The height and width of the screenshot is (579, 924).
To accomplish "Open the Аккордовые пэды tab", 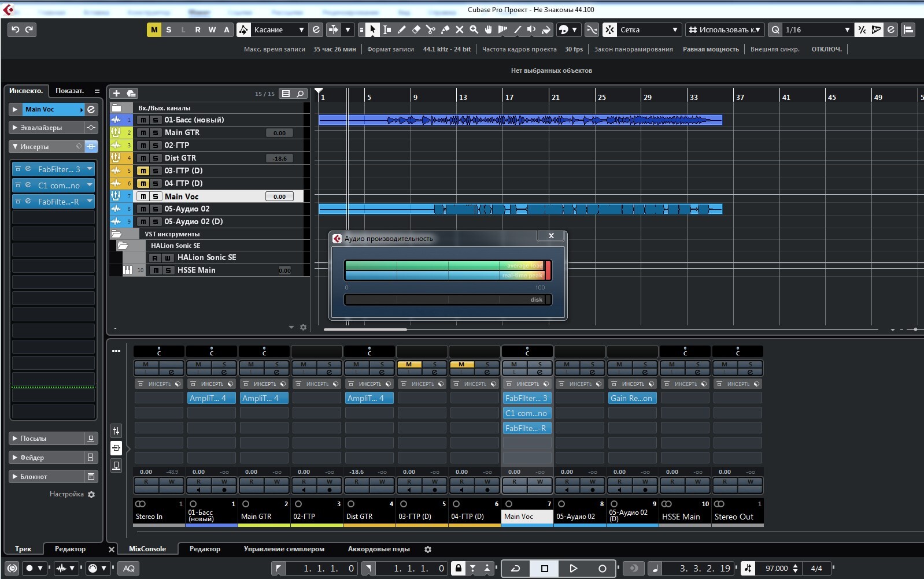I will [379, 549].
